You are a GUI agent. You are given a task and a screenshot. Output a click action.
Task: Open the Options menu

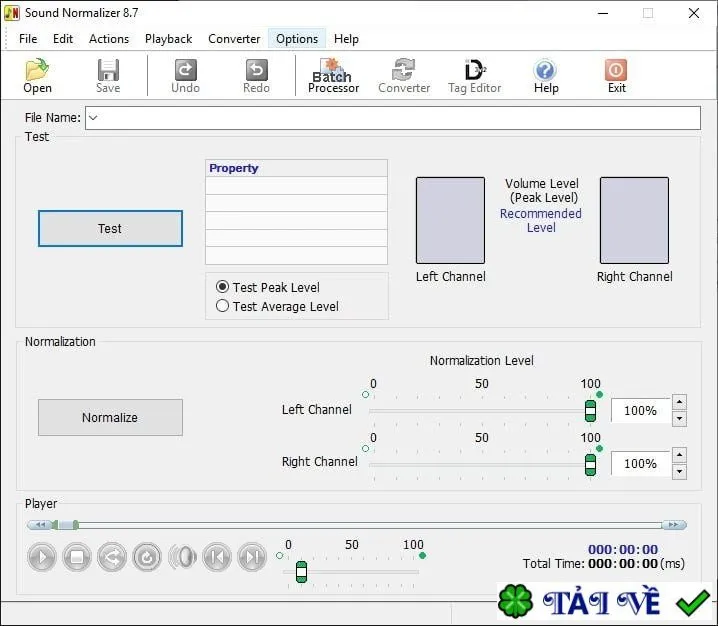click(x=297, y=39)
